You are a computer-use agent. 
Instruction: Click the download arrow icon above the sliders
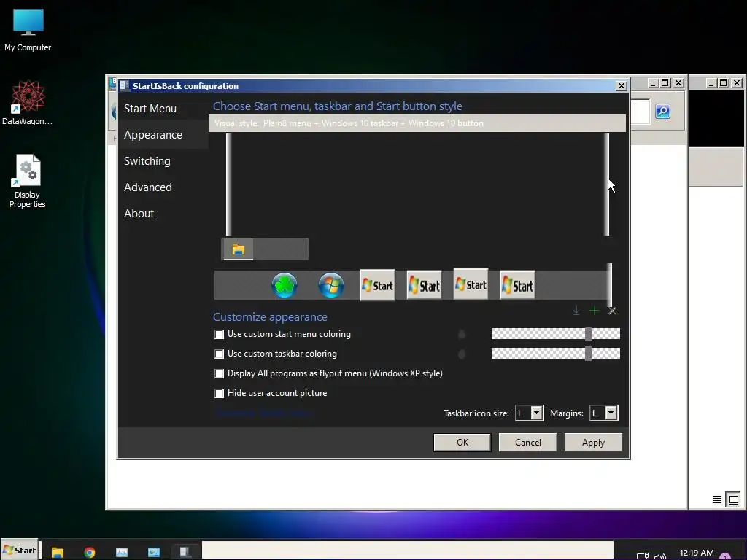[576, 311]
